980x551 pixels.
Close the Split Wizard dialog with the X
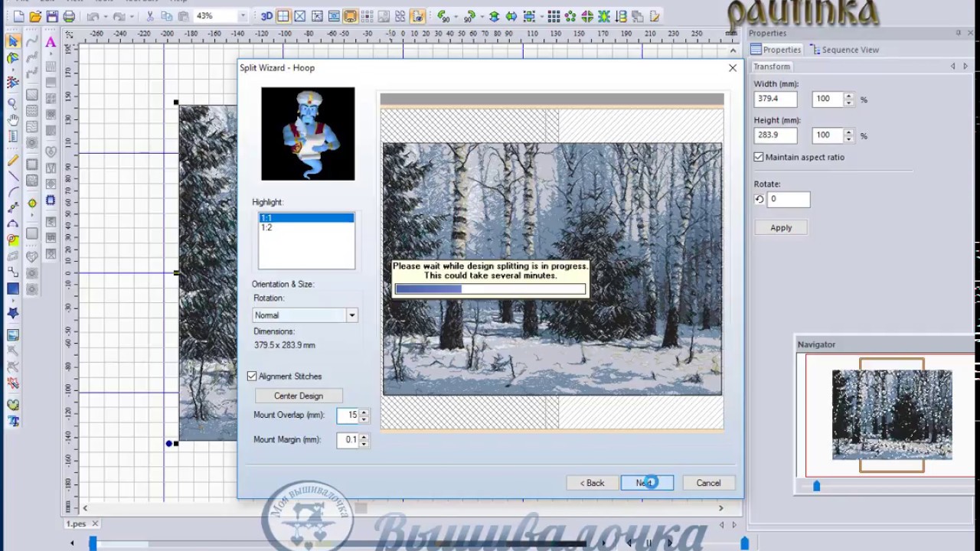point(733,68)
